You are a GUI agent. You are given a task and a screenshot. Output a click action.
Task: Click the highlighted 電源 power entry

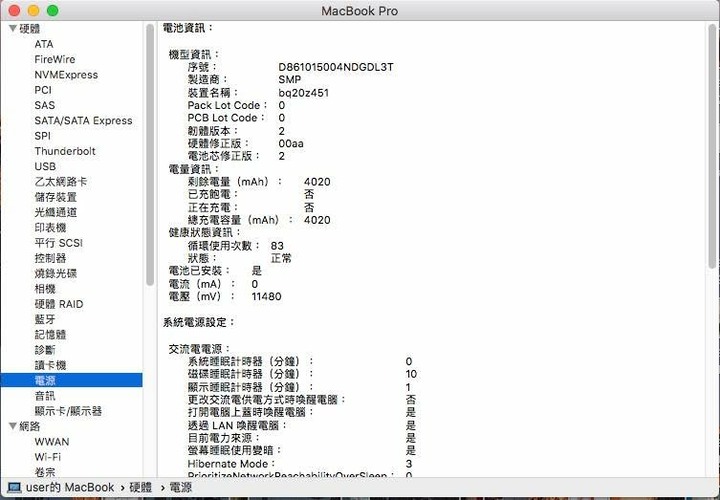pos(71,380)
